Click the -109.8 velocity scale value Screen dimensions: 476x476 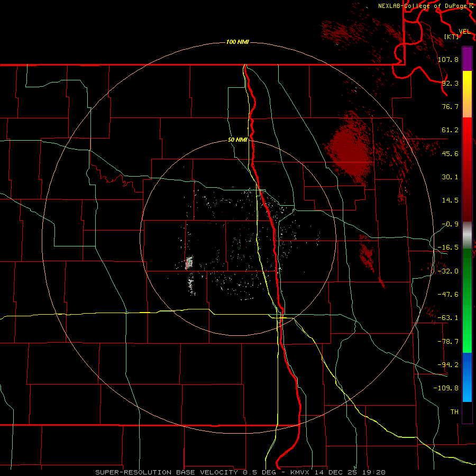click(446, 388)
